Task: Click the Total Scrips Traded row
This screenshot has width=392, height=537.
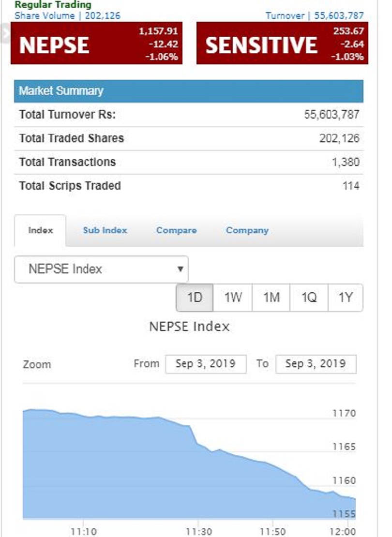Action: [188, 186]
